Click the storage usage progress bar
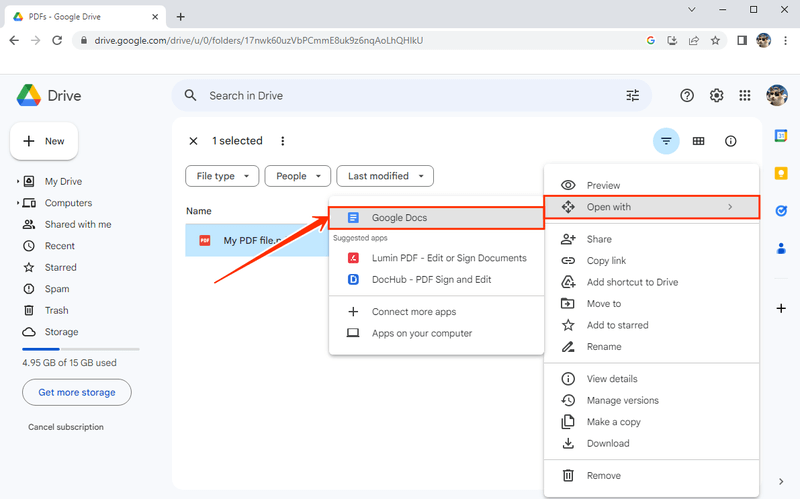Viewport: 800px width, 499px height. (x=81, y=349)
